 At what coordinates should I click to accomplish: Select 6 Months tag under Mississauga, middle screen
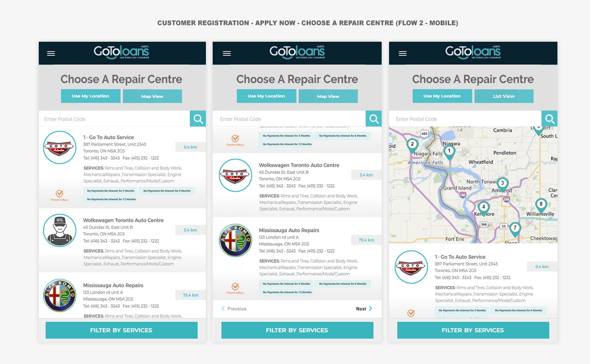point(343,284)
